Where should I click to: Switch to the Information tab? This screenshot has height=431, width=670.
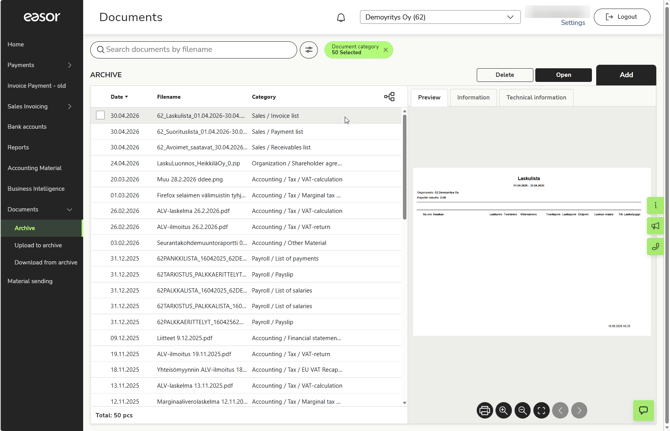click(473, 97)
